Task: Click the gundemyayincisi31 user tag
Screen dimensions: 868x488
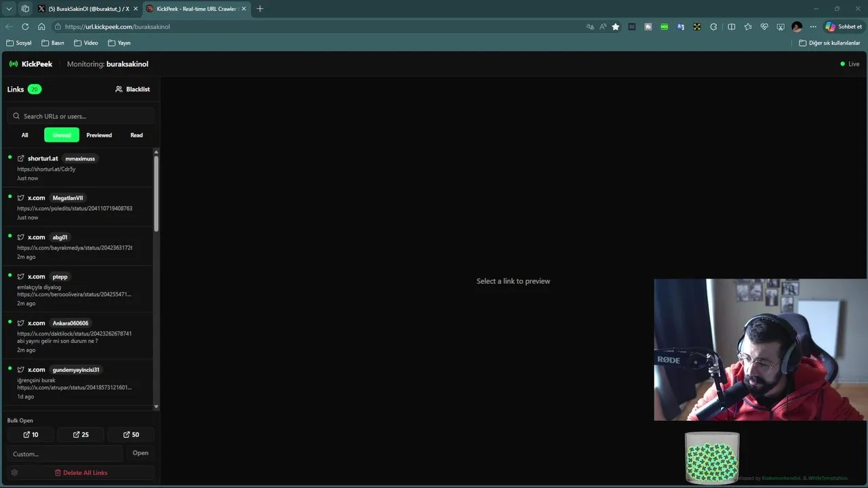Action: (x=76, y=370)
